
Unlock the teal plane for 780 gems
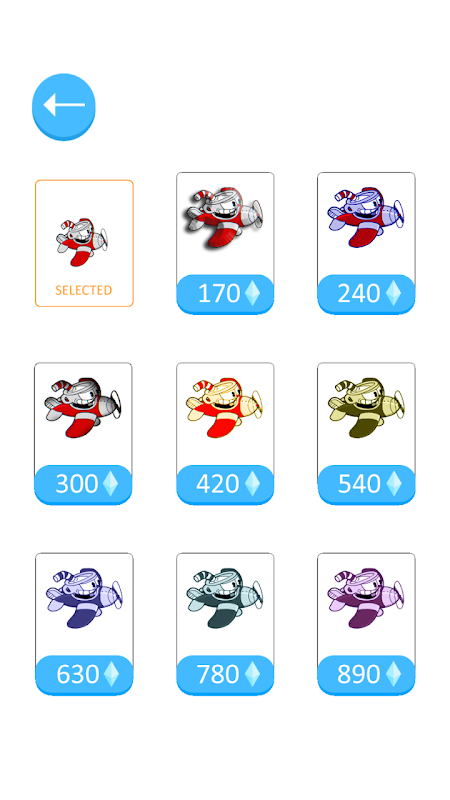click(225, 674)
